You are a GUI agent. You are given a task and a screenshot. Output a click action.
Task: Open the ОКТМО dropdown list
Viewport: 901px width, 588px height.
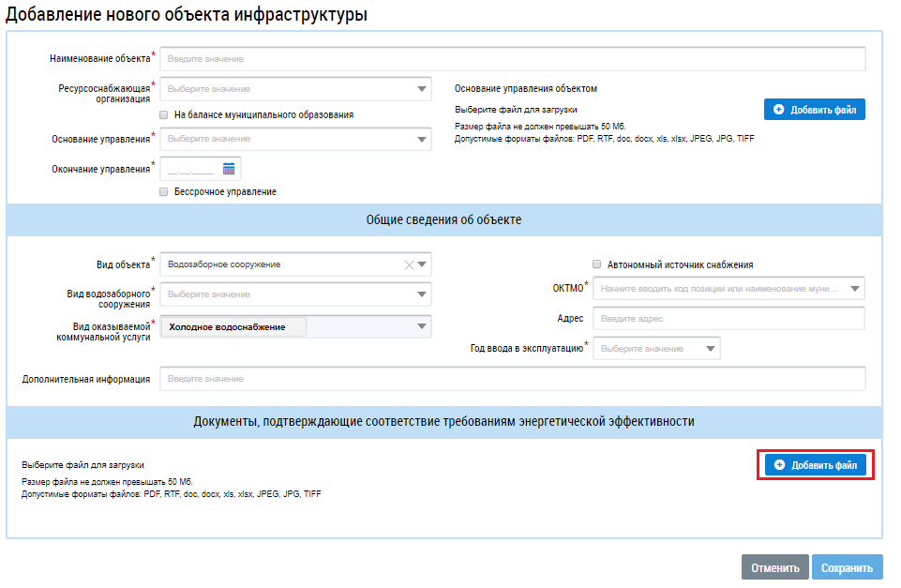[854, 289]
